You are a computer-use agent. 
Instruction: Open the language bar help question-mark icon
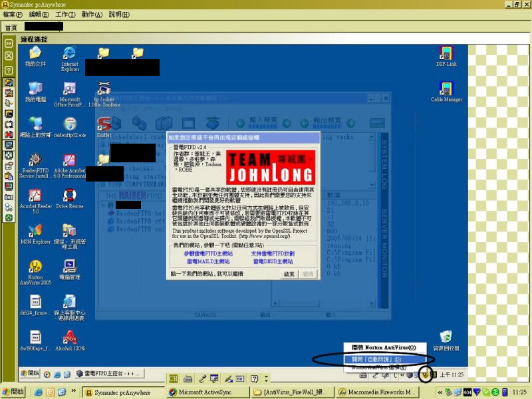click(254, 378)
